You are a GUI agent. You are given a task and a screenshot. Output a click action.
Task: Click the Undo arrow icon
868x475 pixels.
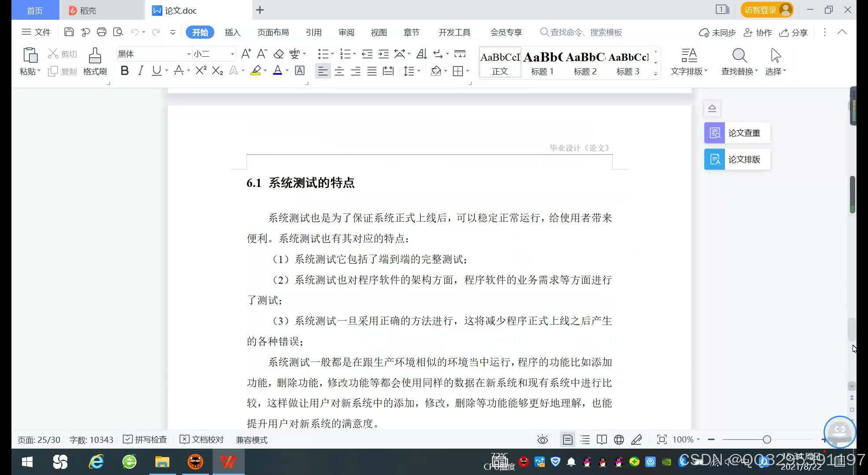tap(135, 32)
